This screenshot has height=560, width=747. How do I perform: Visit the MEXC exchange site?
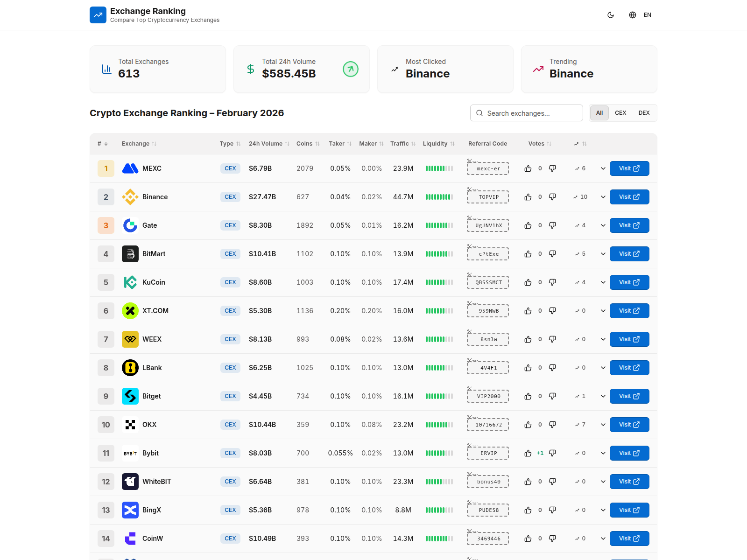coord(629,168)
